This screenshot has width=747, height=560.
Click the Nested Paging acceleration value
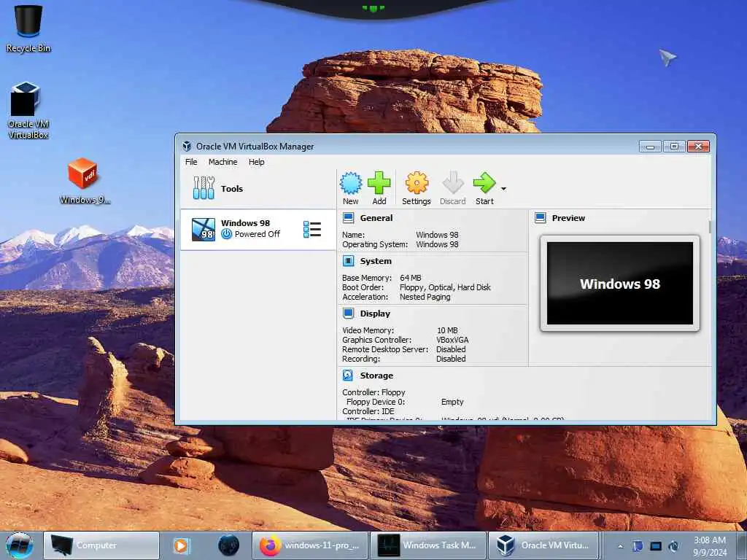[425, 297]
